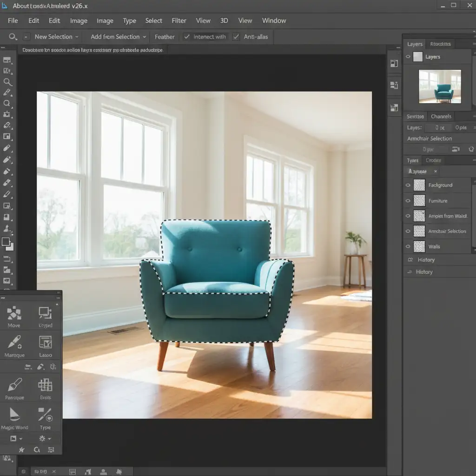476x476 pixels.
Task: Click the Feather option button
Action: pyautogui.click(x=165, y=37)
